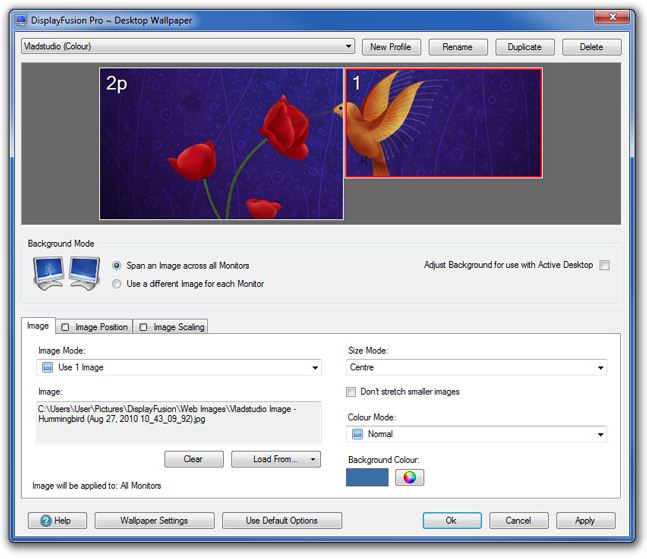The width and height of the screenshot is (647, 559).
Task: Click the icon in the Use 1 Image dropdown
Action: pyautogui.click(x=47, y=367)
